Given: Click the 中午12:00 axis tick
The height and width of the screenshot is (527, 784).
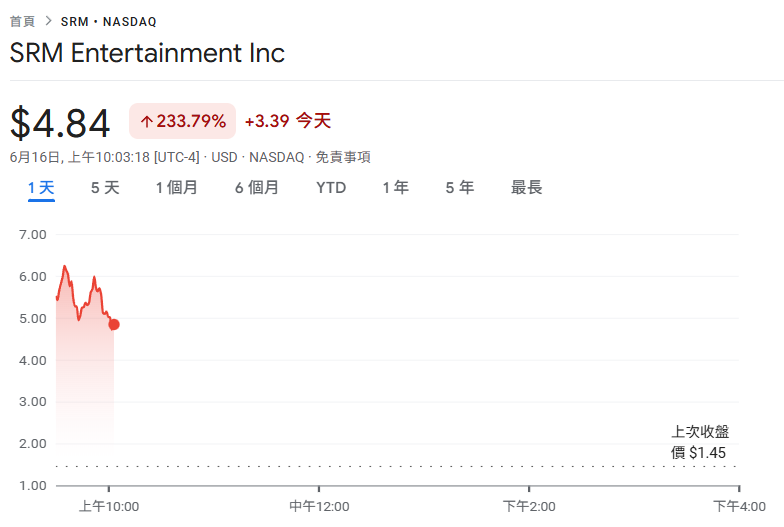Looking at the screenshot, I should [x=319, y=506].
